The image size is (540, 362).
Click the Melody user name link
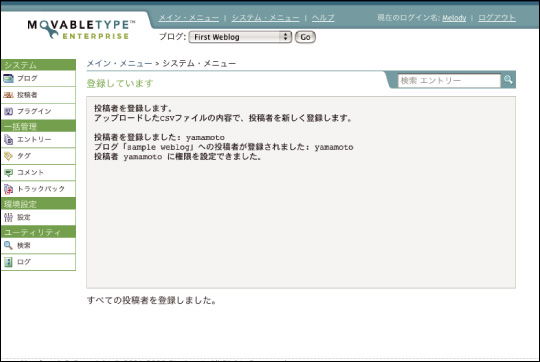[x=454, y=18]
